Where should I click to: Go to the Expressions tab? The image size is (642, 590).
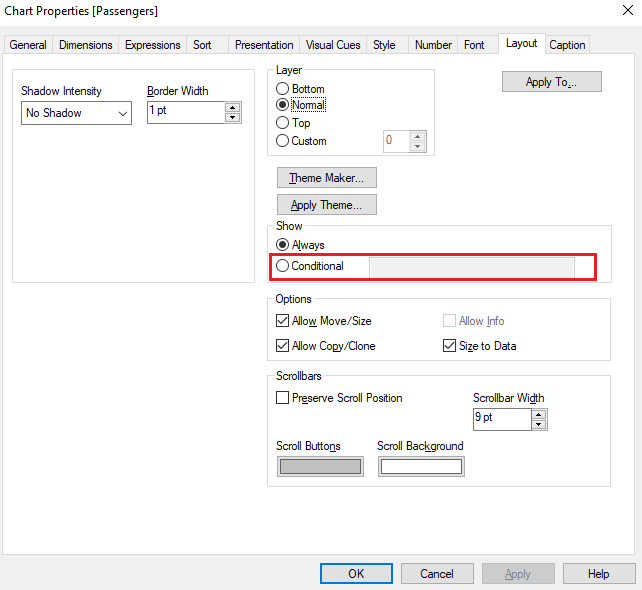pos(152,45)
